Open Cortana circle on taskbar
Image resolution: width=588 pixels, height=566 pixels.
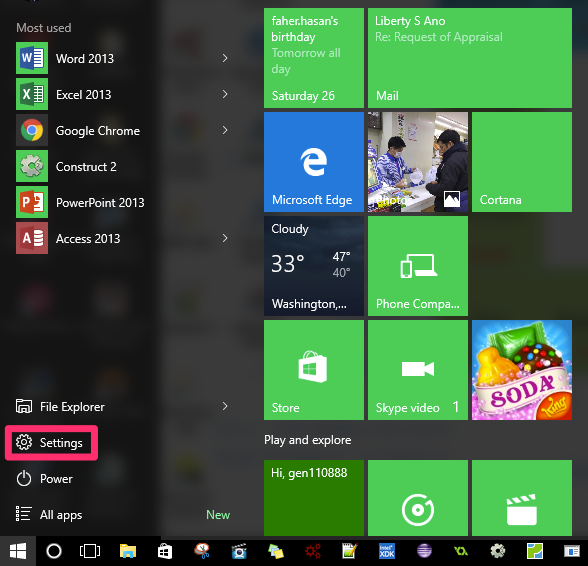54,551
